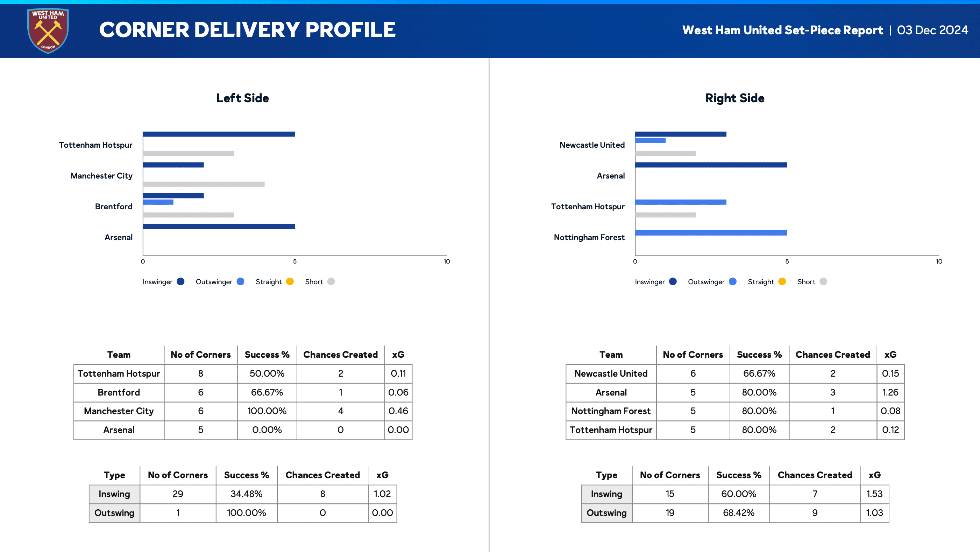Click the Left Side Straight legend dot
Image resolution: width=980 pixels, height=552 pixels.
point(290,281)
